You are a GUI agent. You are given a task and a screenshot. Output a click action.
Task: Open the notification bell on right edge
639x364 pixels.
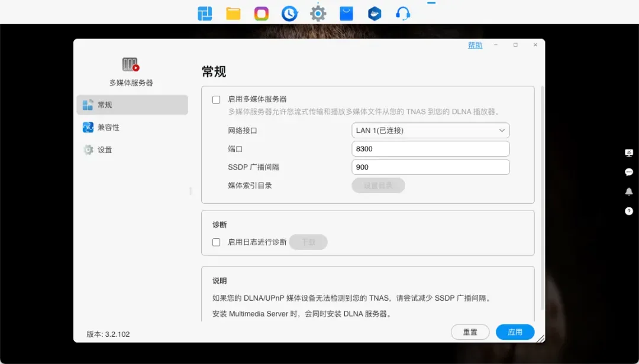pyautogui.click(x=629, y=191)
